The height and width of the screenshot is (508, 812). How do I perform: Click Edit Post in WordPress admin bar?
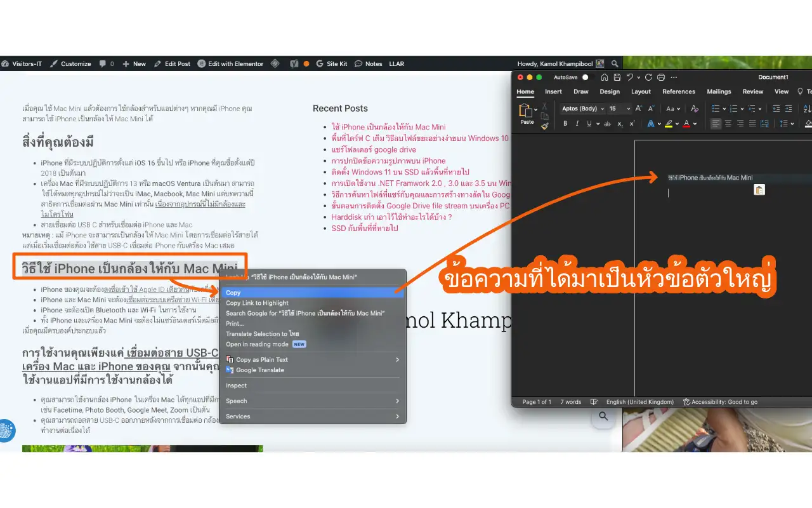(x=172, y=63)
